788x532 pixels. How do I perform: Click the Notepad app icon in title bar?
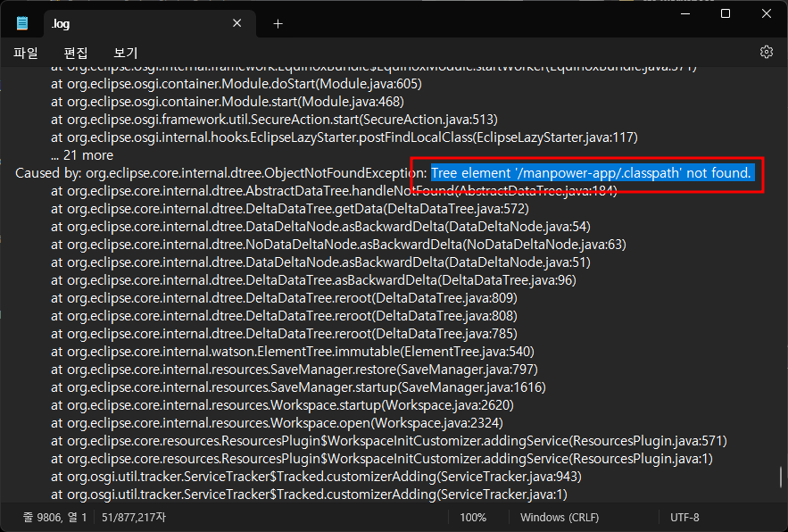22,23
